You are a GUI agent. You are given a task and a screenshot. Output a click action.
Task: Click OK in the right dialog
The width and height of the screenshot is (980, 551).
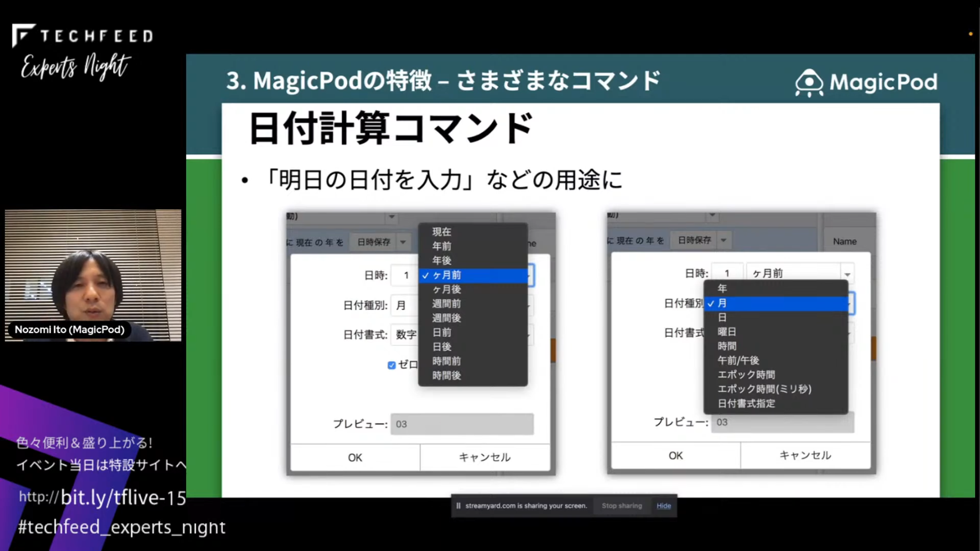click(x=675, y=456)
